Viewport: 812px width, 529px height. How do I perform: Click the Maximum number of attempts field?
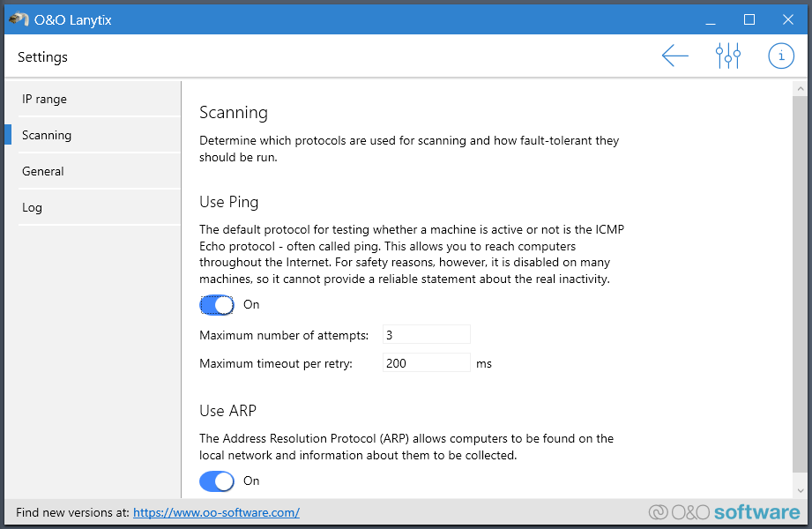point(426,335)
